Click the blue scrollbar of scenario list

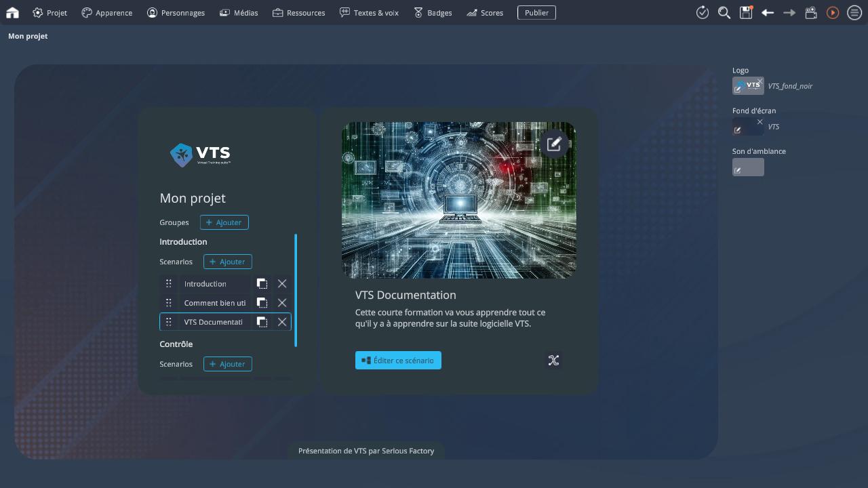tap(296, 290)
